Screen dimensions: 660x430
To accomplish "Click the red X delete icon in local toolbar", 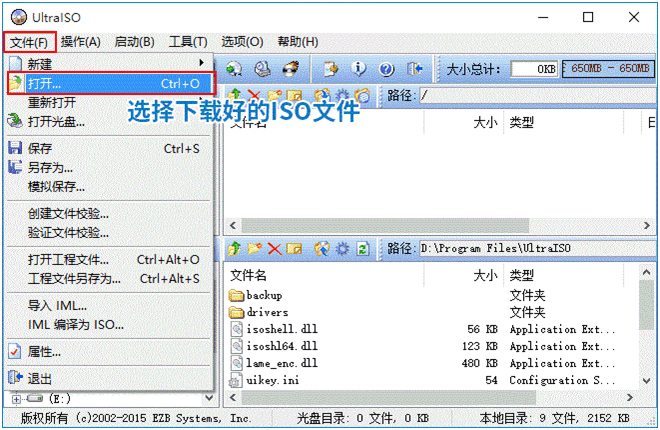I will pos(274,248).
